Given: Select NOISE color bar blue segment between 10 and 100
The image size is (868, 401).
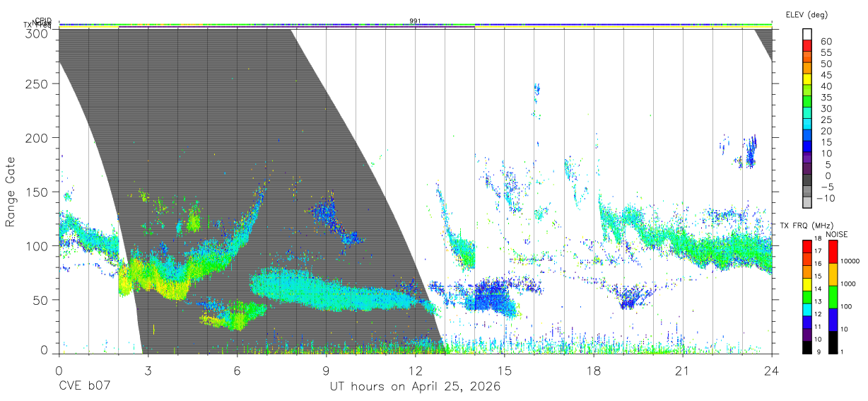Looking at the screenshot, I should (x=833, y=318).
